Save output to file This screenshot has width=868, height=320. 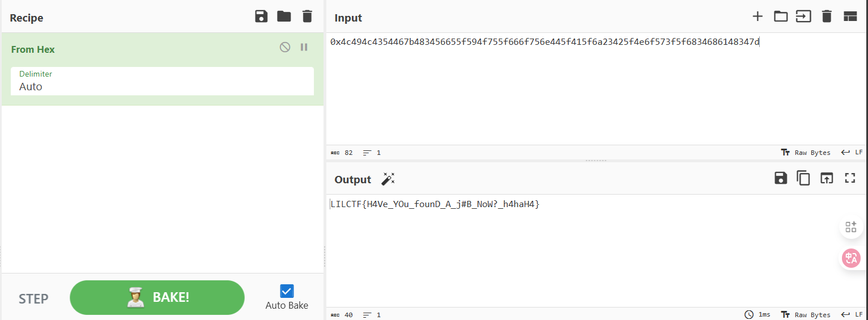click(x=781, y=178)
